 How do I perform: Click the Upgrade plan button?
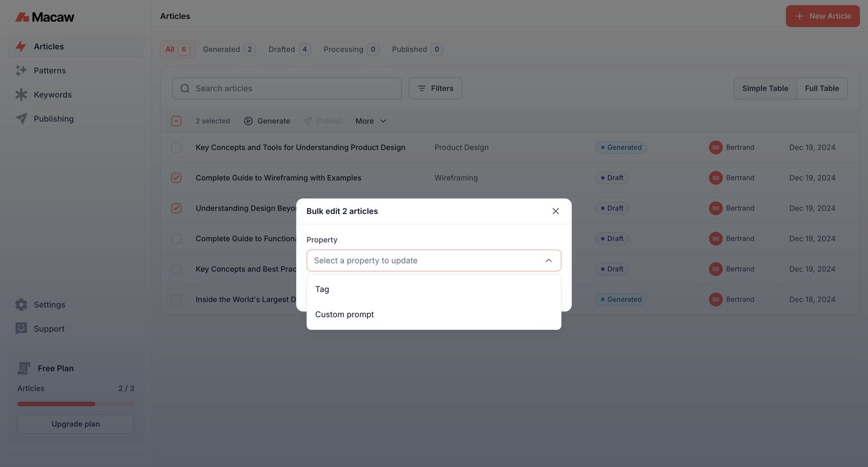pos(76,424)
